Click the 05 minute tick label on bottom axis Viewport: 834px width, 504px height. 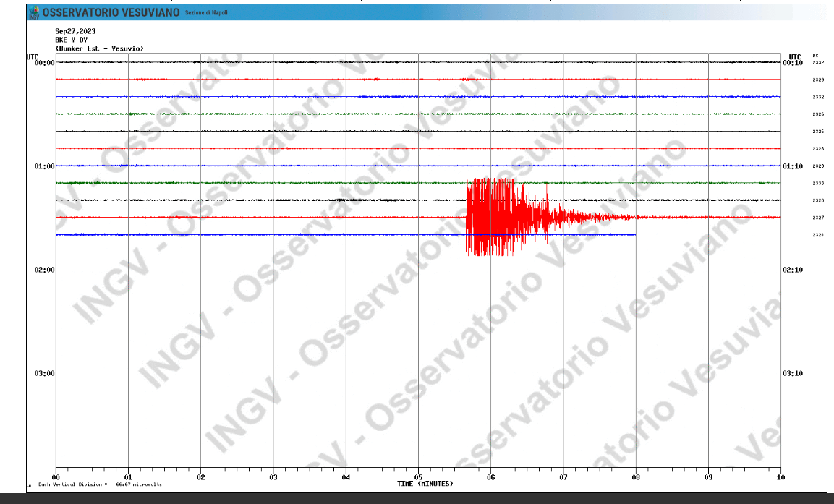click(x=418, y=477)
